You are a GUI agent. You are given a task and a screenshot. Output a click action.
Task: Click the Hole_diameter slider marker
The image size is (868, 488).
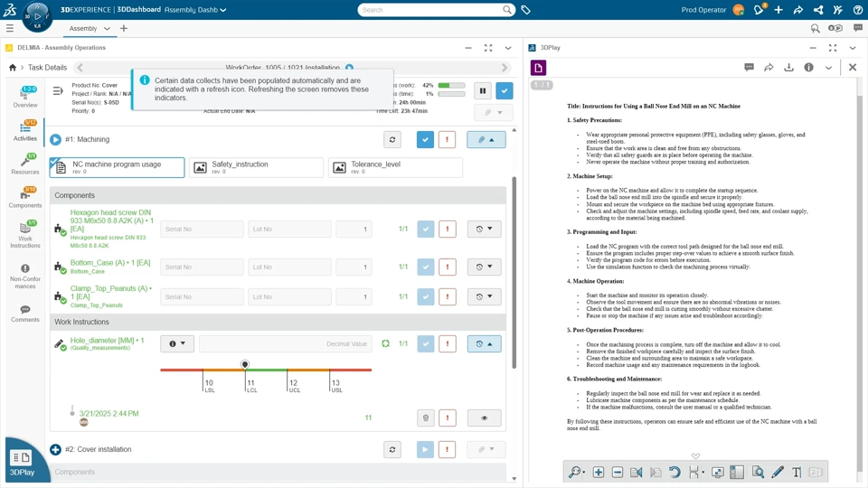245,364
